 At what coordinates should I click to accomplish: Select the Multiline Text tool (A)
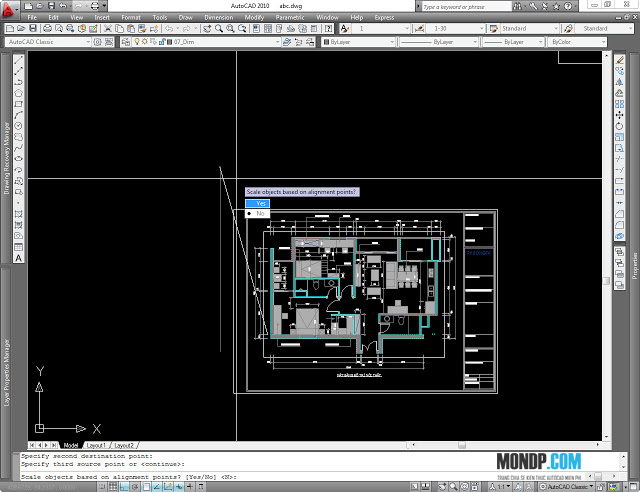(18, 258)
